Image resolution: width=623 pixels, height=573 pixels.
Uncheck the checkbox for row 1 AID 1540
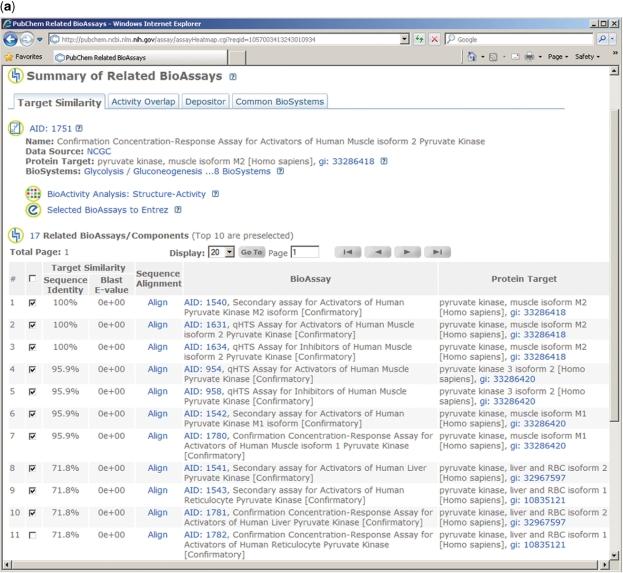coord(33,303)
